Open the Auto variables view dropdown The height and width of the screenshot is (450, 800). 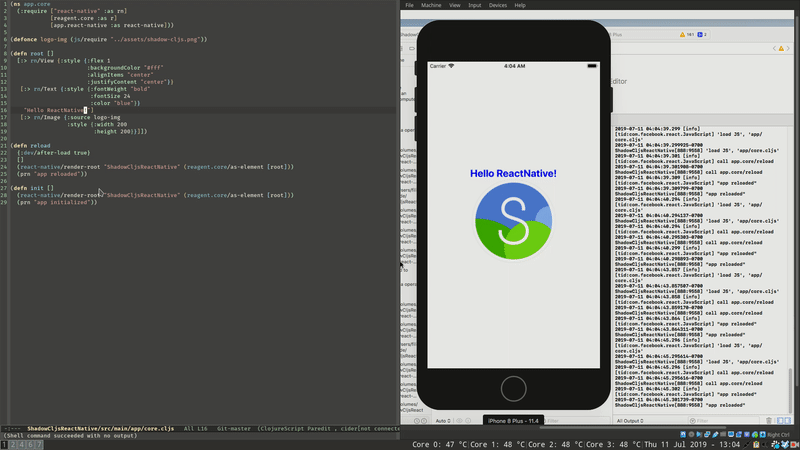point(443,421)
